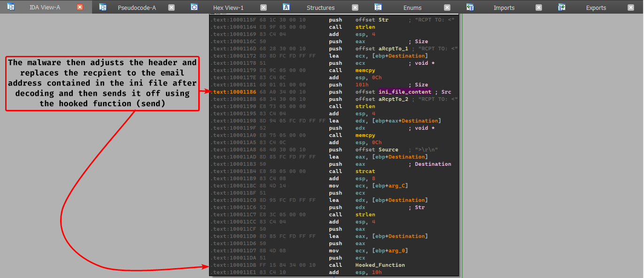The width and height of the screenshot is (644, 278).
Task: Close the IDA View-A tab
Action: point(80,8)
